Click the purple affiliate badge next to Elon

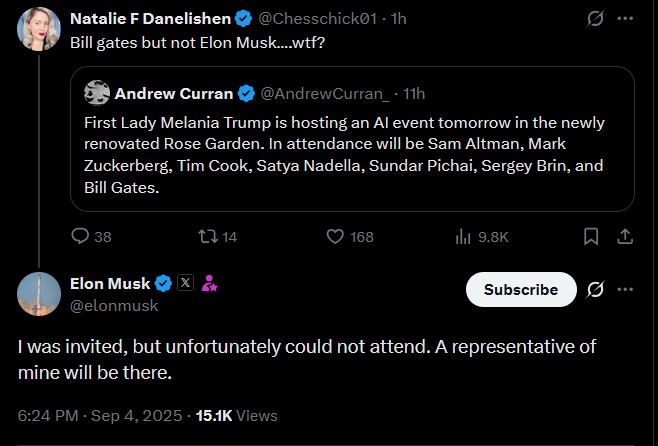pos(210,283)
